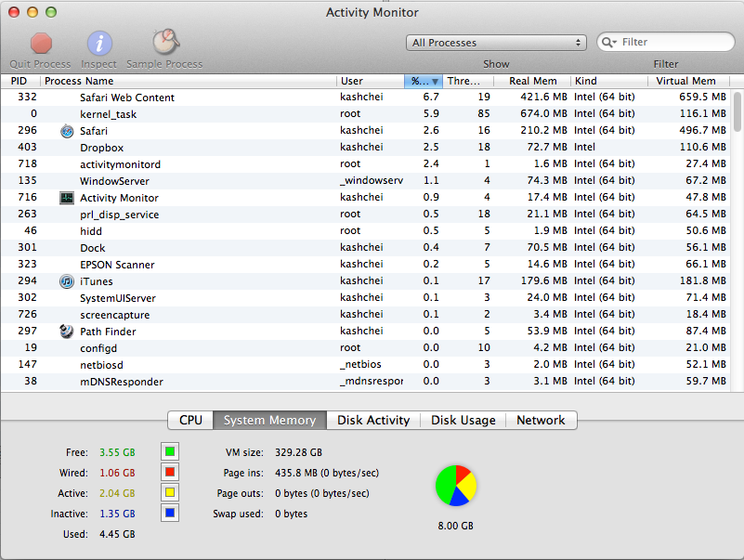Click the 8.00 GB total memory label

click(455, 526)
